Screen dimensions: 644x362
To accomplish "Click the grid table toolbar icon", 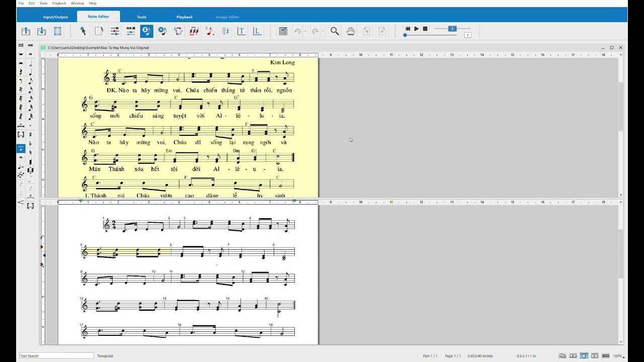I will (x=283, y=31).
